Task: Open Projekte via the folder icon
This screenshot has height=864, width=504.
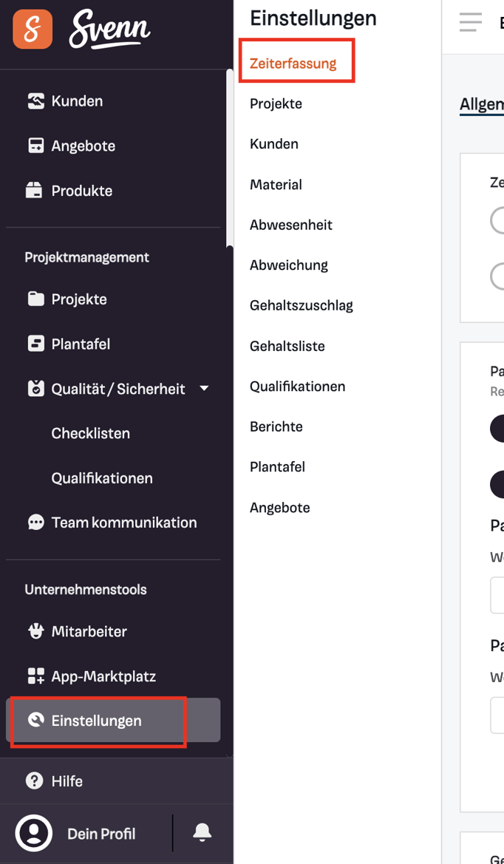Action: pyautogui.click(x=35, y=299)
